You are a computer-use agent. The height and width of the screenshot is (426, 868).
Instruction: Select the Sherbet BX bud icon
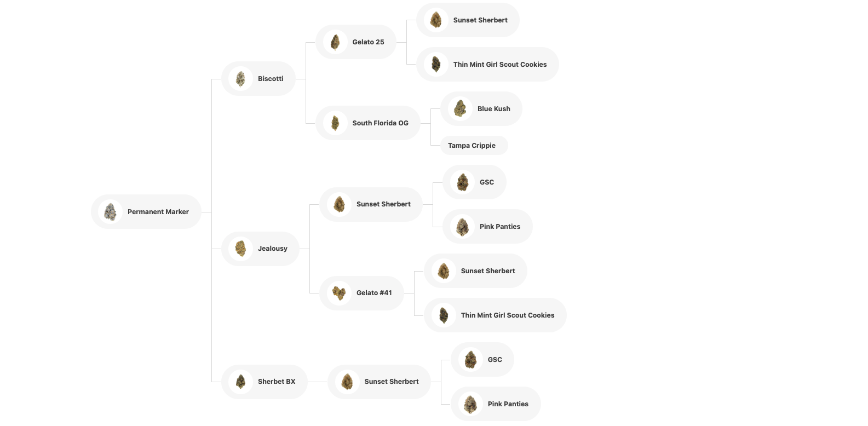pos(241,382)
